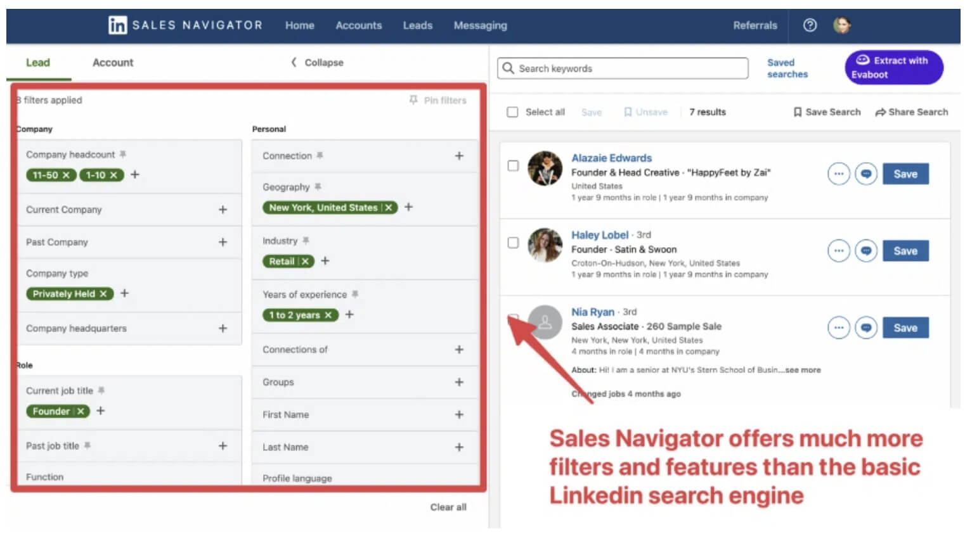965x560 pixels.
Task: Expand the Connection filter
Action: click(459, 156)
